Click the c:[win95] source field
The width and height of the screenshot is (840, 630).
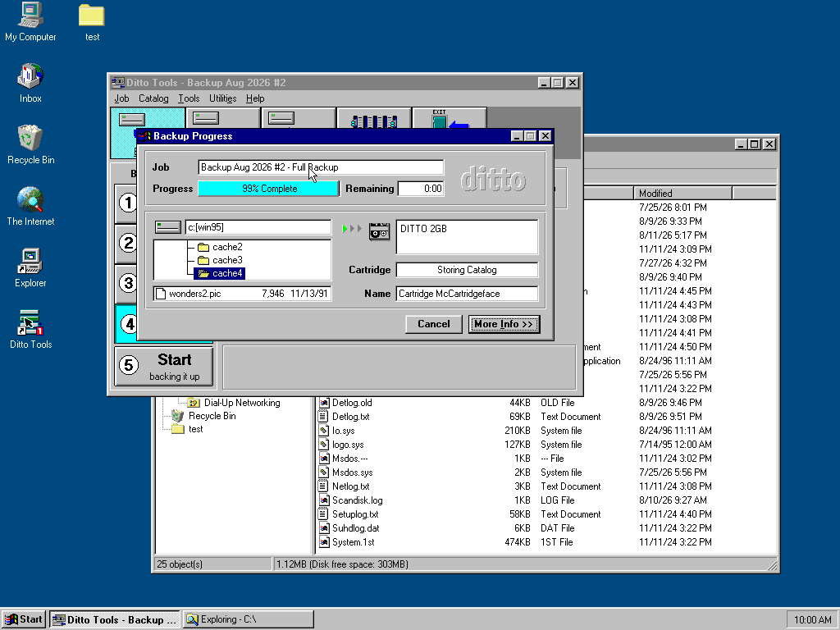(x=258, y=227)
